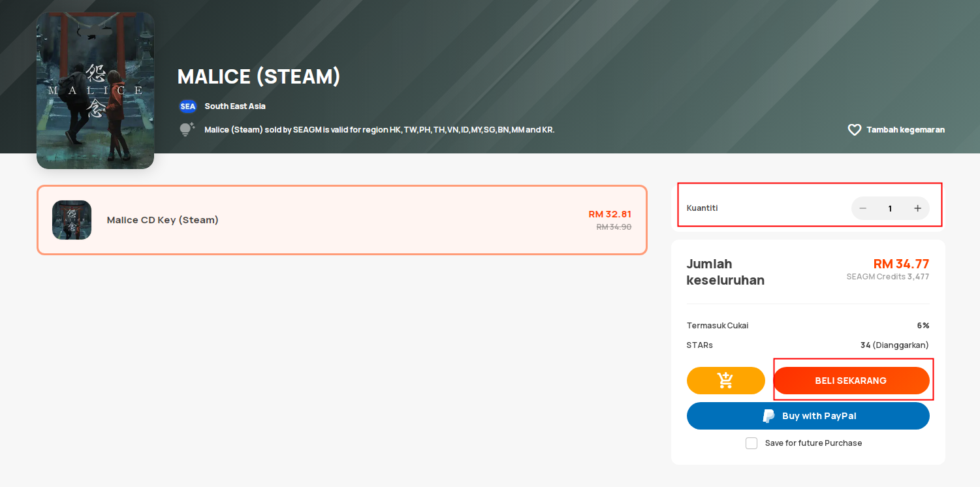This screenshot has width=980, height=487.
Task: Click the small Malice CD Key thumbnail
Action: coord(72,220)
